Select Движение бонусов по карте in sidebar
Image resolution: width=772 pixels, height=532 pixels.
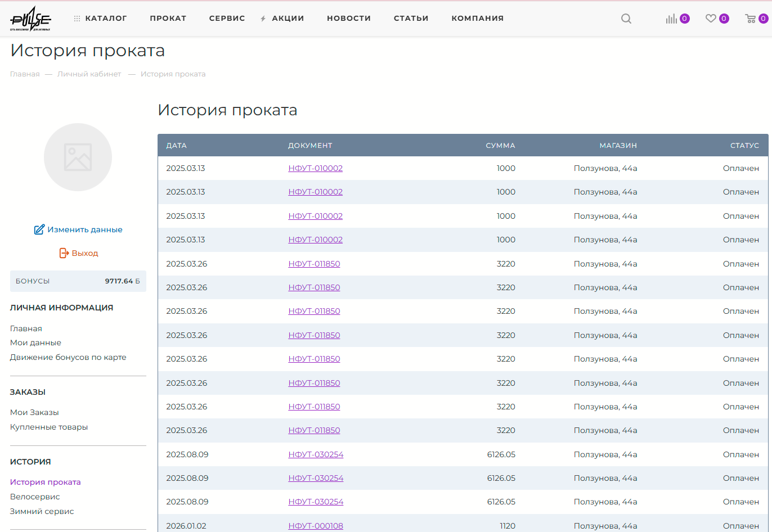(x=68, y=357)
